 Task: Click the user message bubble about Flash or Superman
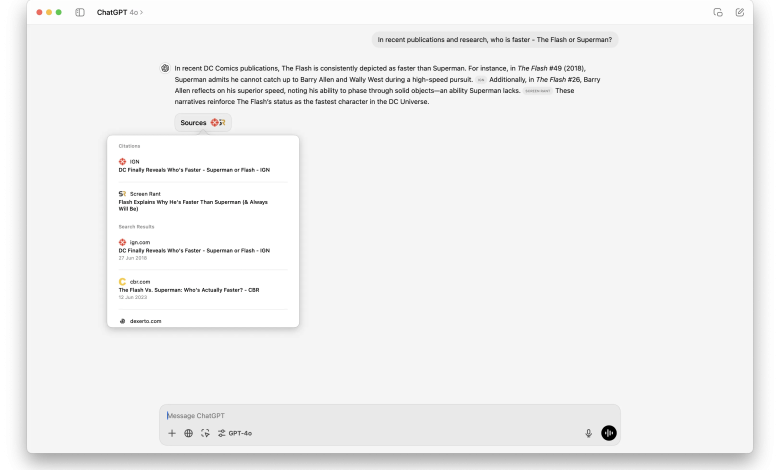click(x=494, y=40)
